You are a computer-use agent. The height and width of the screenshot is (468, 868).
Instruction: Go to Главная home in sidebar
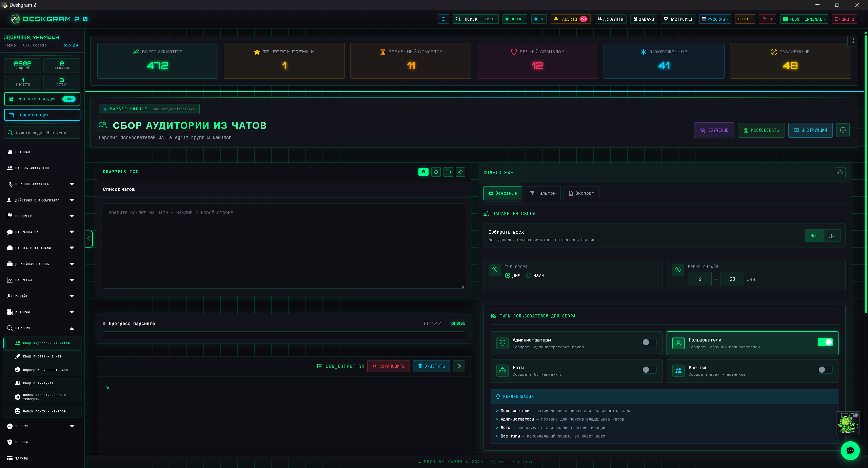tap(42, 152)
